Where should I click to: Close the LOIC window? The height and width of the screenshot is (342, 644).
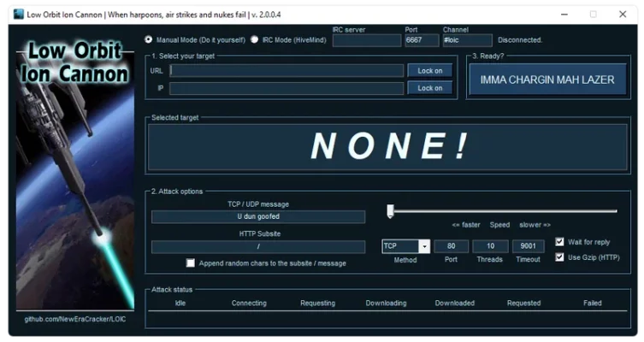(623, 15)
